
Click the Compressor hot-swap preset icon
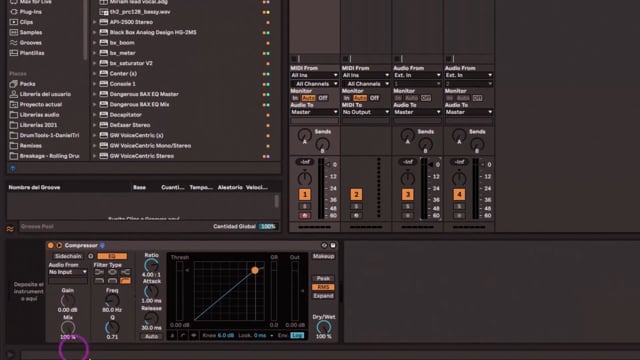point(324,245)
